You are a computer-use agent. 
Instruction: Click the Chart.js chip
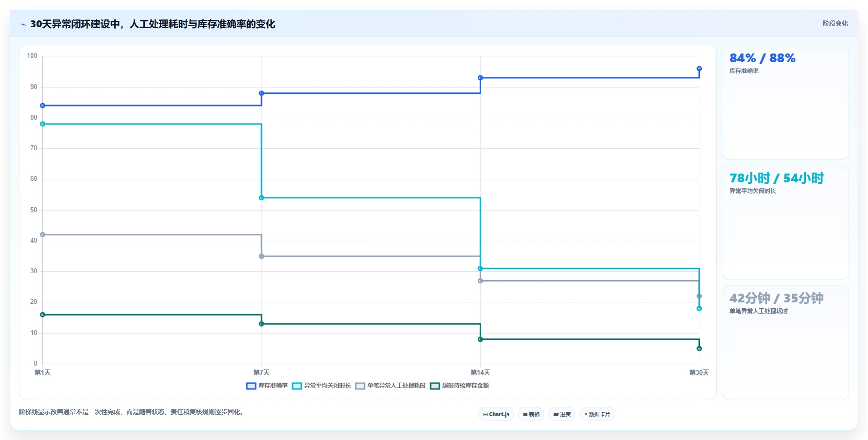(x=496, y=414)
